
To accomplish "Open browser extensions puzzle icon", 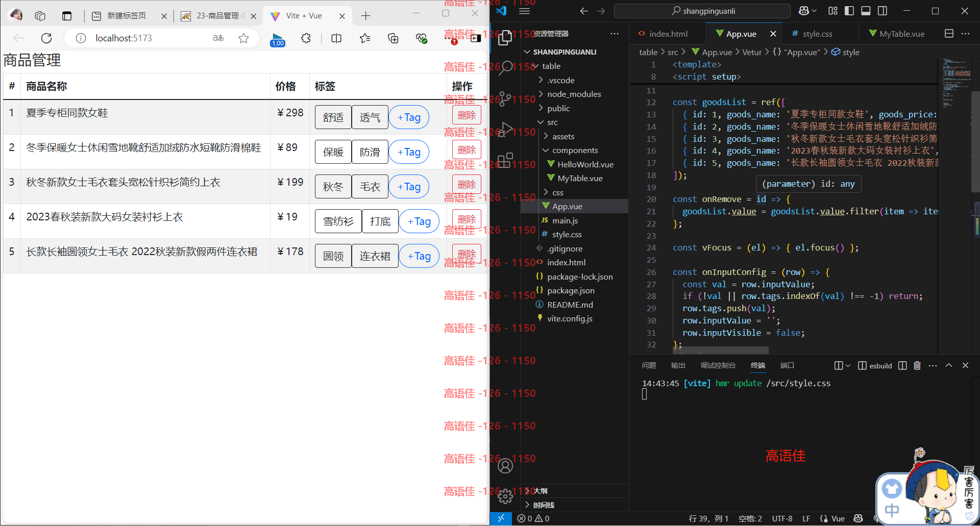I will pos(306,38).
